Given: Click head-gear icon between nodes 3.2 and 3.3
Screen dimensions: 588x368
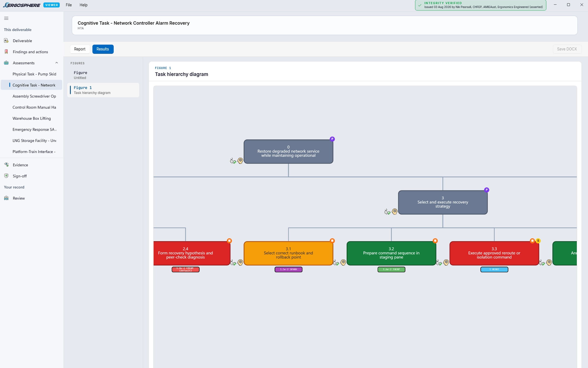Looking at the screenshot, I should pos(446,263).
